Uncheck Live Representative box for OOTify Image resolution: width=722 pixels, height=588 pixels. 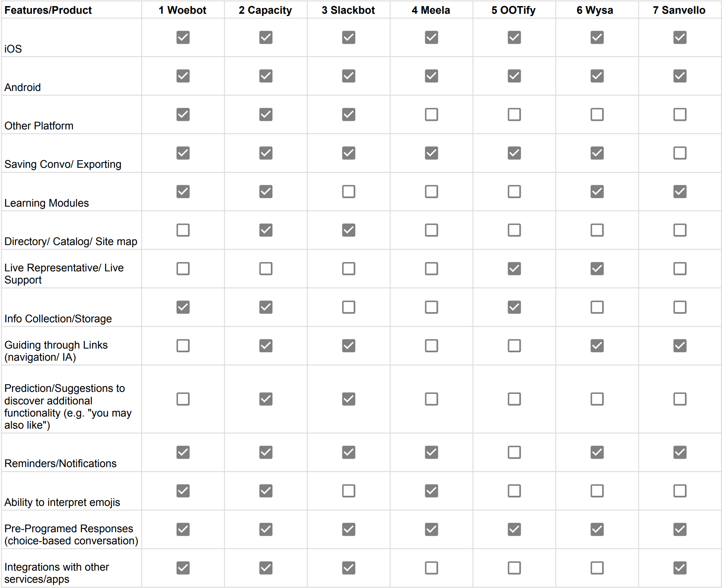514,269
